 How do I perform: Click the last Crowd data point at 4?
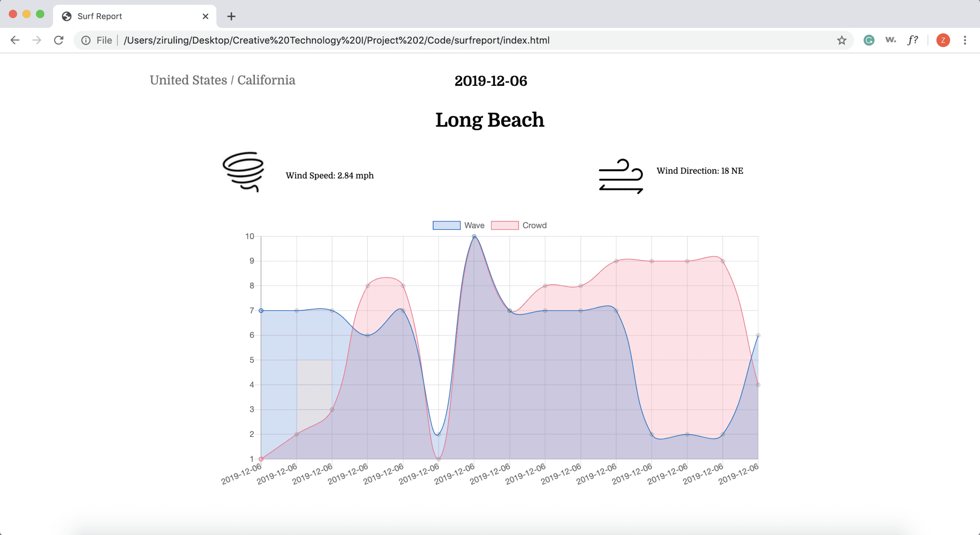point(758,385)
